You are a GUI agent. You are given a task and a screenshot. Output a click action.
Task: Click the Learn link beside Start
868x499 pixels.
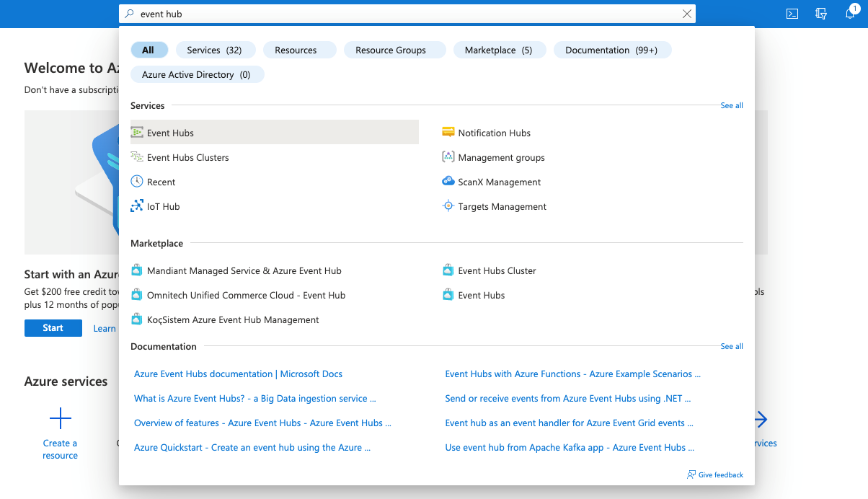click(x=105, y=328)
